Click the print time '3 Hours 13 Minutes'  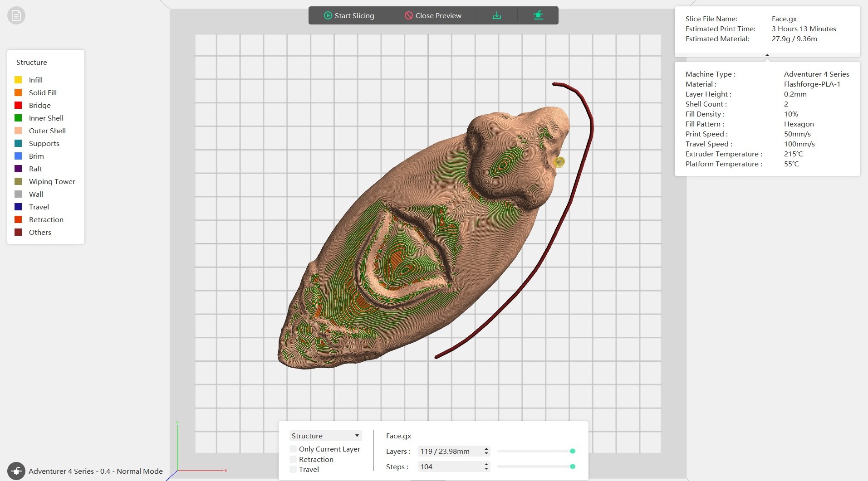(804, 29)
